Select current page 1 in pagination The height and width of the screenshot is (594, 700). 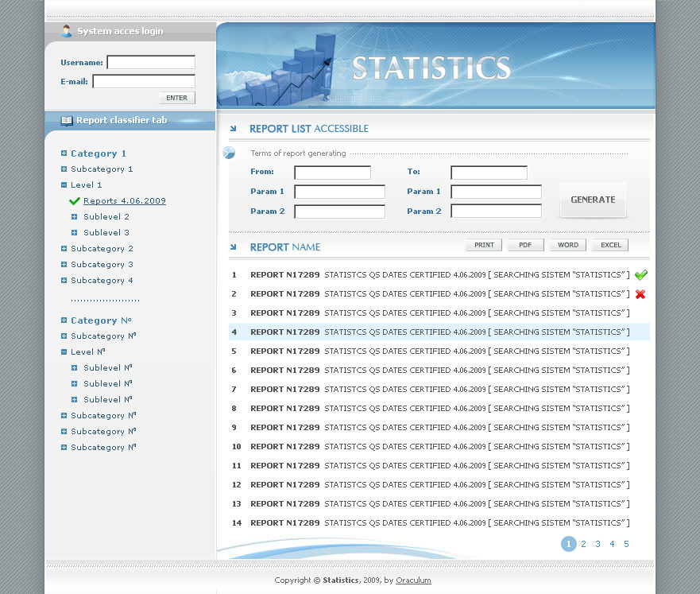coord(568,544)
